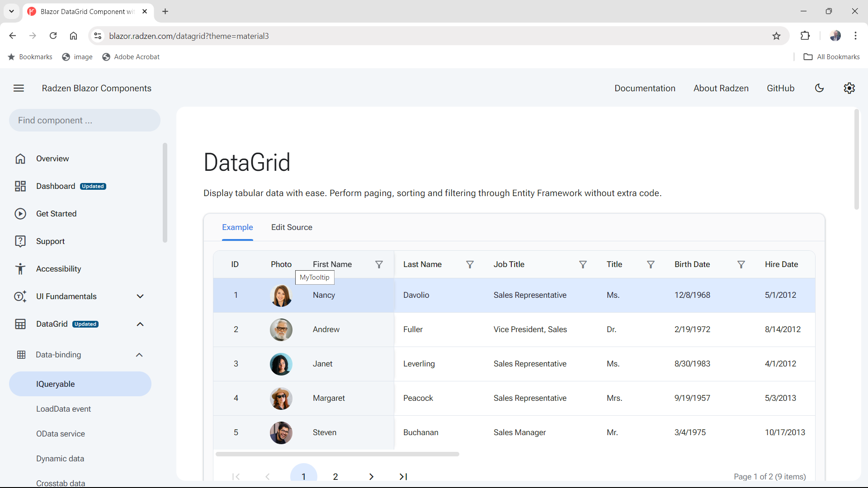
Task: Sort by the ID column header
Action: point(235,264)
